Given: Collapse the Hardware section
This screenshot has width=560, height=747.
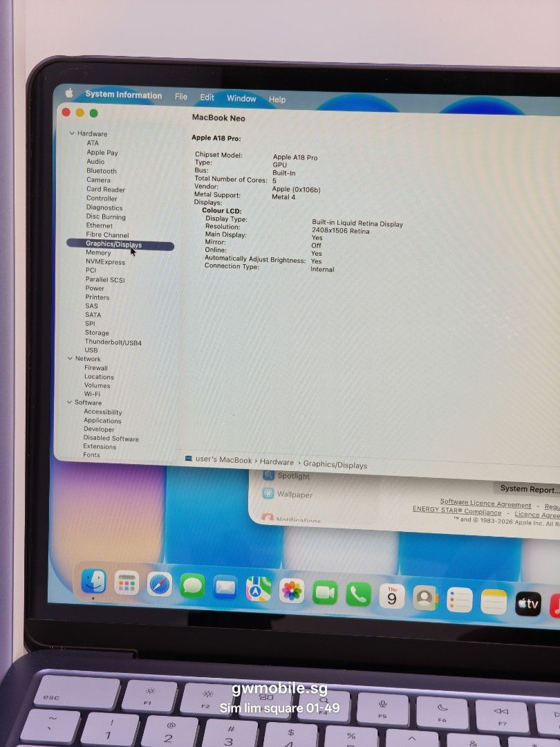Looking at the screenshot, I should (x=72, y=133).
